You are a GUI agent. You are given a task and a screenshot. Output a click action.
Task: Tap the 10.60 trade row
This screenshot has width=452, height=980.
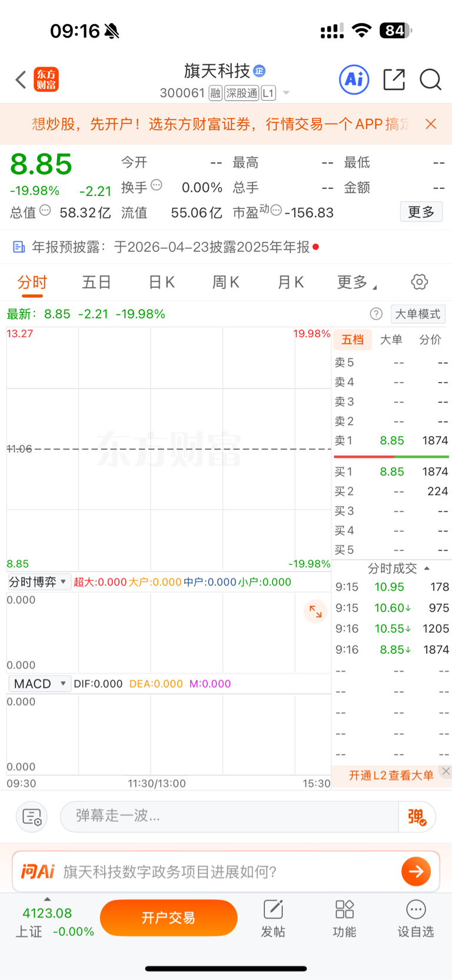coord(392,608)
